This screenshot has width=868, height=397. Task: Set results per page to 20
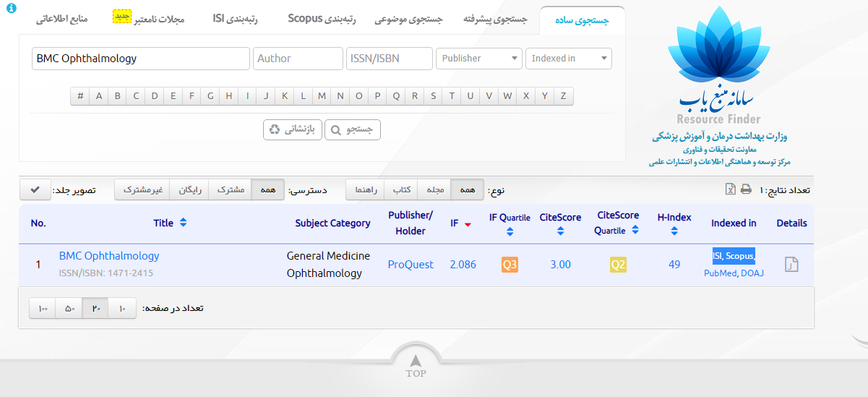[96, 309]
